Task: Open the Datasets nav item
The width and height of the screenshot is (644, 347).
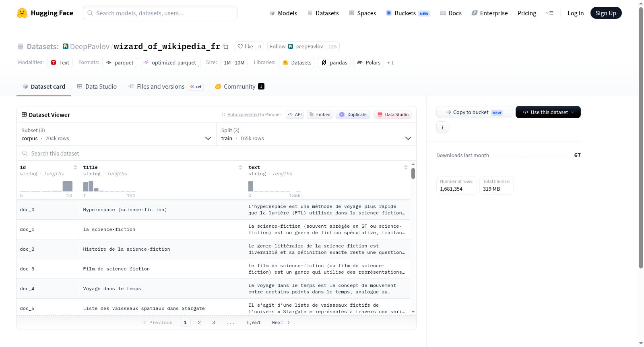Action: pos(323,13)
